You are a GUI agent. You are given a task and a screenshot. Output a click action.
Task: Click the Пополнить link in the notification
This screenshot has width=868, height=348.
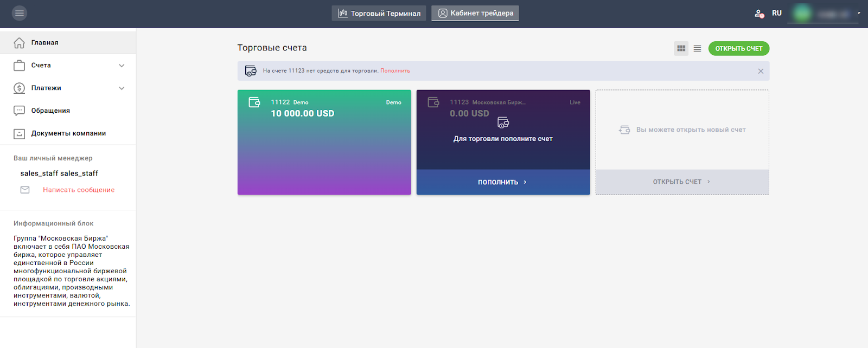coord(395,70)
